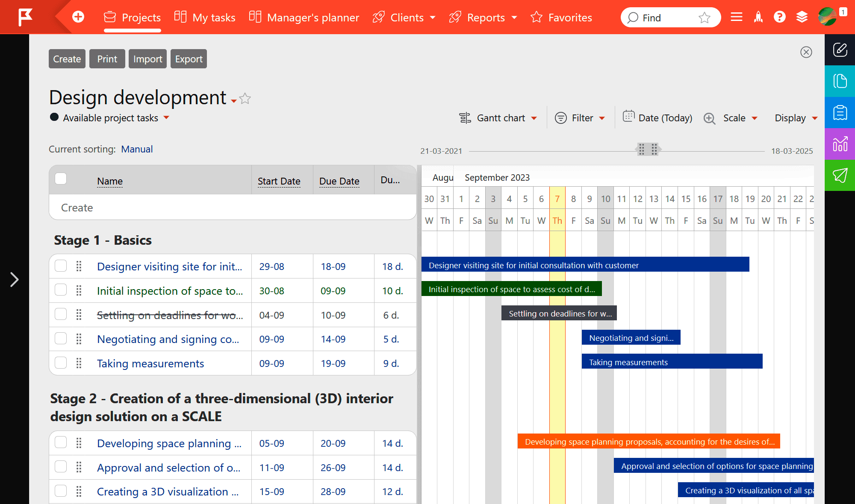
Task: Click the green send icon in right sidebar
Action: coord(840,176)
